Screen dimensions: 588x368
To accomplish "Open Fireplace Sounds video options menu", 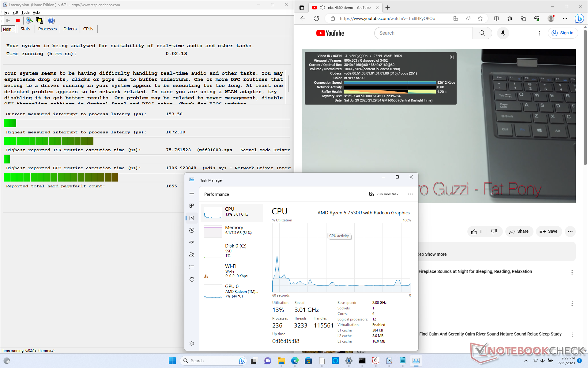I will (572, 272).
